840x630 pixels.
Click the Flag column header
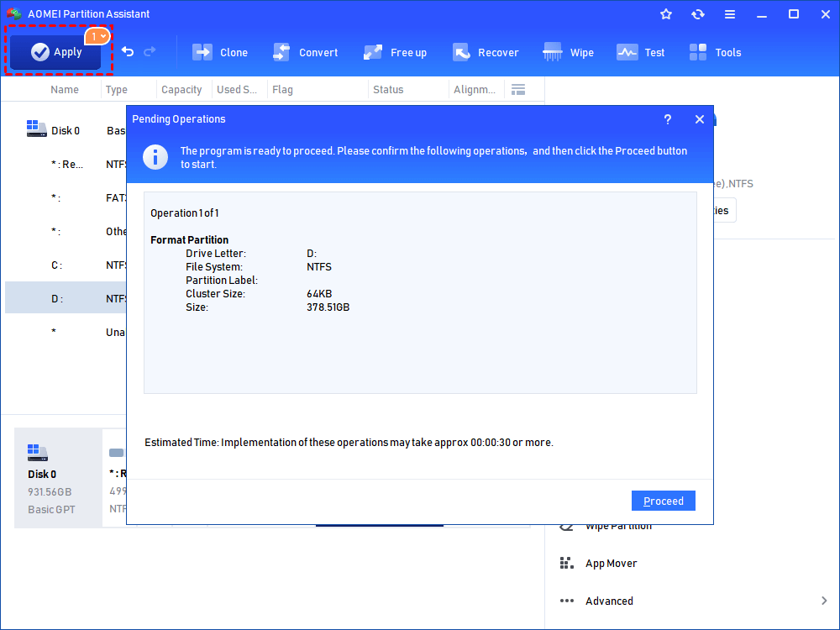pos(282,90)
